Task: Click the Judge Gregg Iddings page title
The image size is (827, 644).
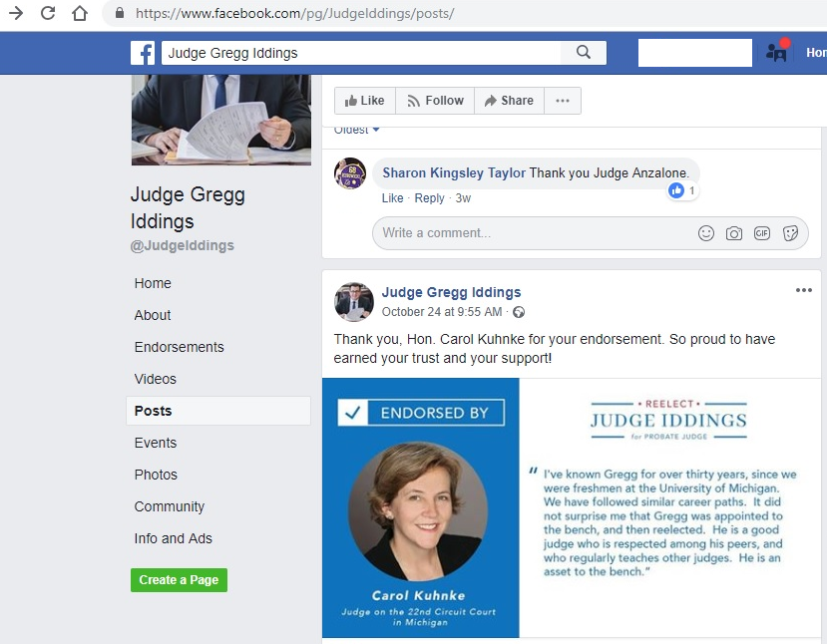Action: (x=188, y=207)
